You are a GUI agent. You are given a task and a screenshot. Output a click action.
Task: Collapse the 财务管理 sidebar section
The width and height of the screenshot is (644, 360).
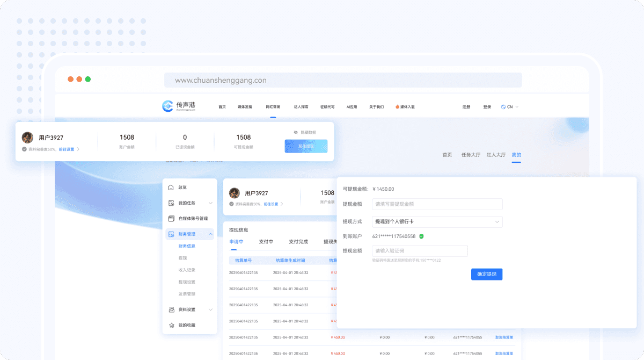pyautogui.click(x=210, y=234)
